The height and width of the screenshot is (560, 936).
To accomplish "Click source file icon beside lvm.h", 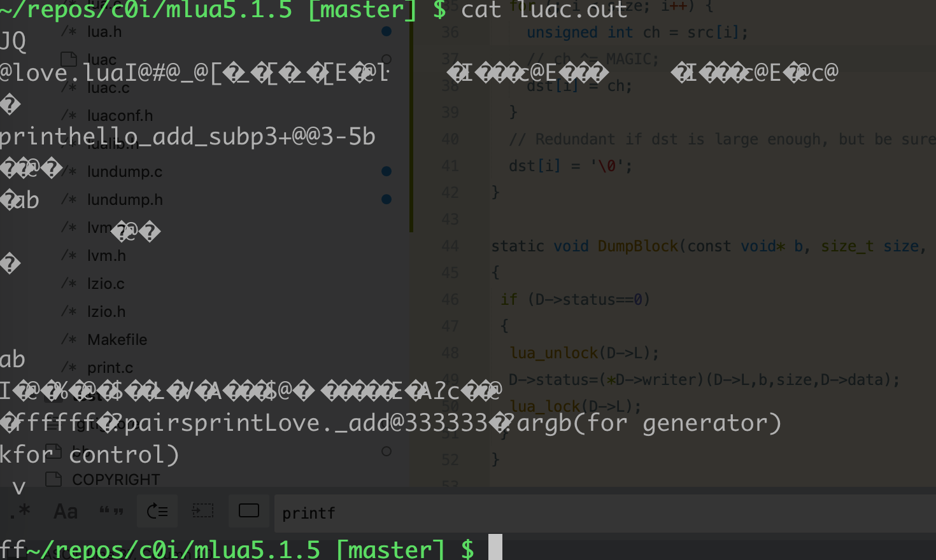I will (69, 256).
